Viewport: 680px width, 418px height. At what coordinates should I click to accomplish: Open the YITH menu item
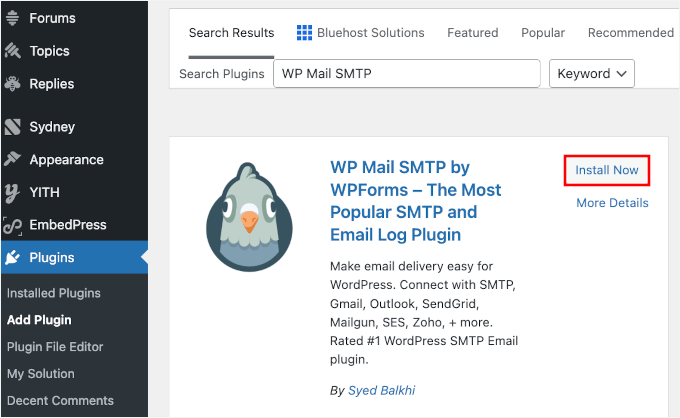click(44, 193)
